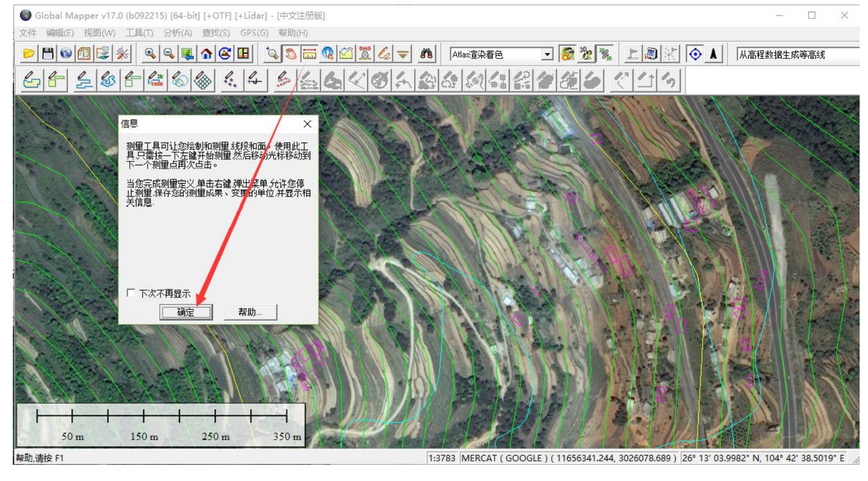The height and width of the screenshot is (481, 868).
Task: Select the create area feature pencil tool
Action: coord(32,81)
